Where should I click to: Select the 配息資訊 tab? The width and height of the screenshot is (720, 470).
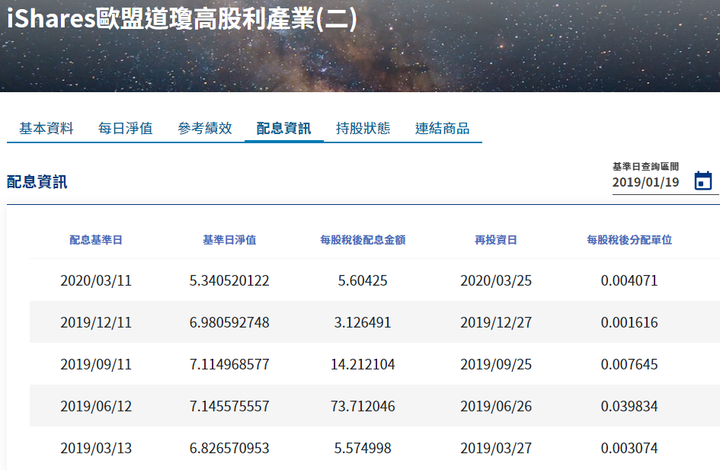pyautogui.click(x=284, y=128)
